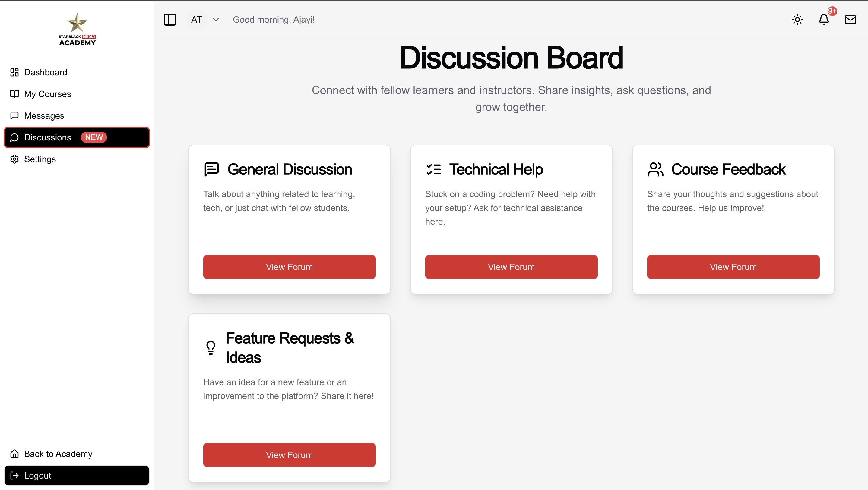Click the 9+ notification badge

[x=832, y=11]
